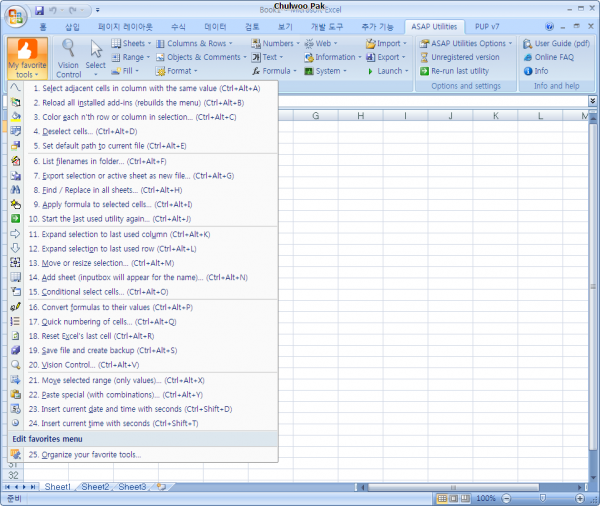The width and height of the screenshot is (600, 506).
Task: Switch to Page Break Preview in status bar
Action: pos(465,498)
